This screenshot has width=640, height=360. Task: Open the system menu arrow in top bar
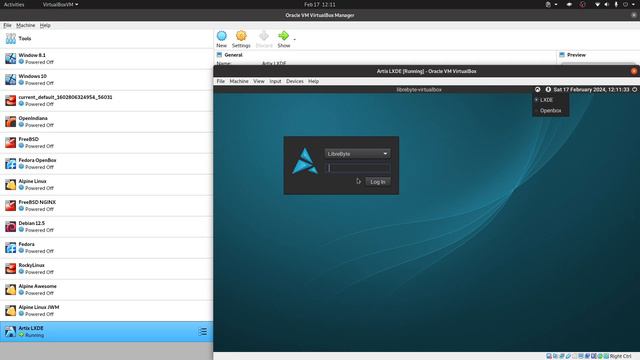point(634,4)
